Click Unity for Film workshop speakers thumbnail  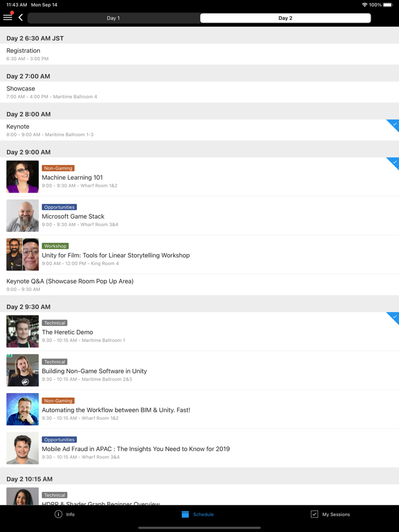pyautogui.click(x=23, y=255)
